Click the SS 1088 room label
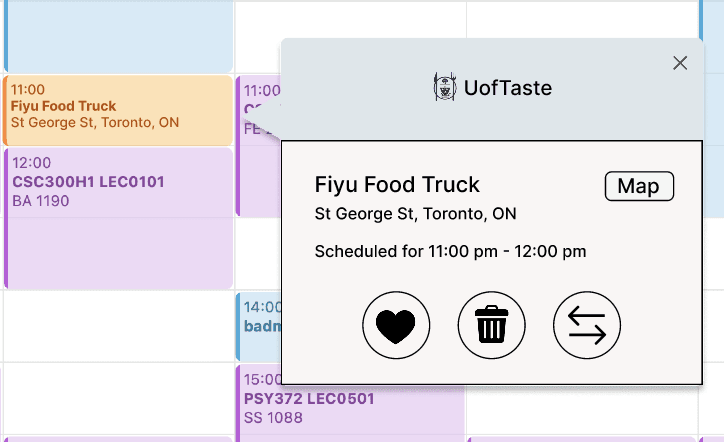 pyautogui.click(x=272, y=417)
